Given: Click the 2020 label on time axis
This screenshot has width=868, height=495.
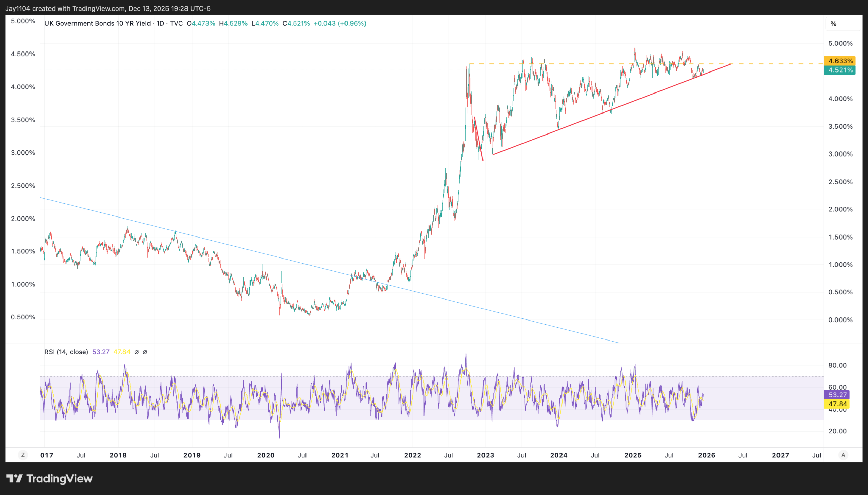Looking at the screenshot, I should point(265,455).
